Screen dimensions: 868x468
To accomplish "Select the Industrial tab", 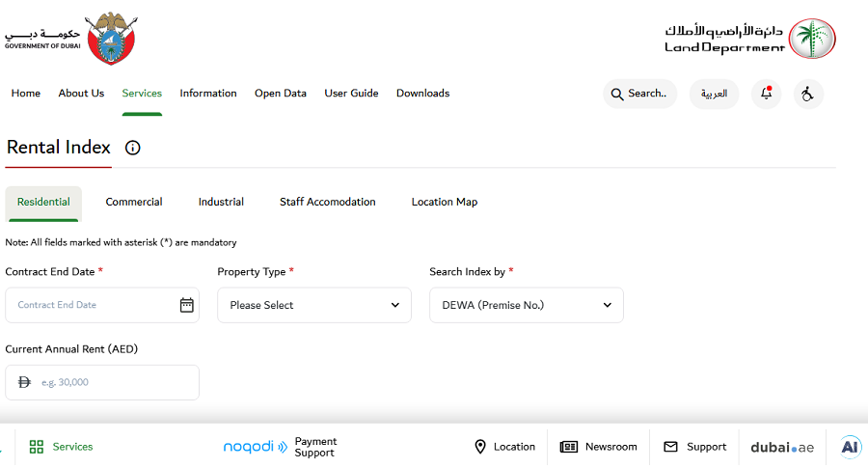I will [x=221, y=202].
